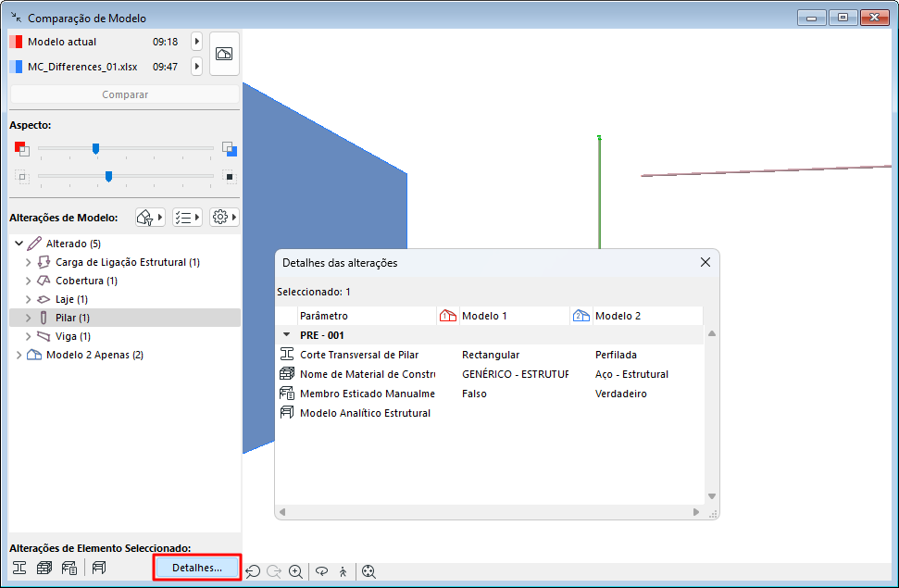Click the transparency slider handle
The width and height of the screenshot is (899, 588).
(108, 176)
